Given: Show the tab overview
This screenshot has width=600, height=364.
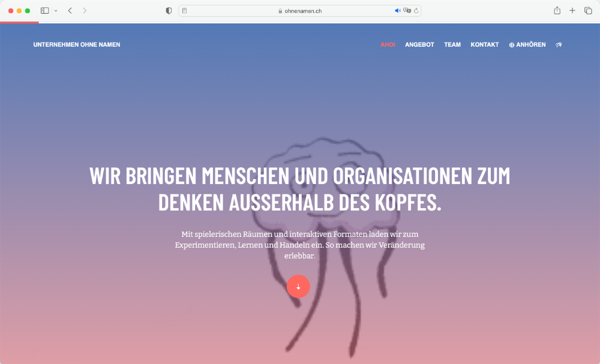Looking at the screenshot, I should [x=587, y=10].
